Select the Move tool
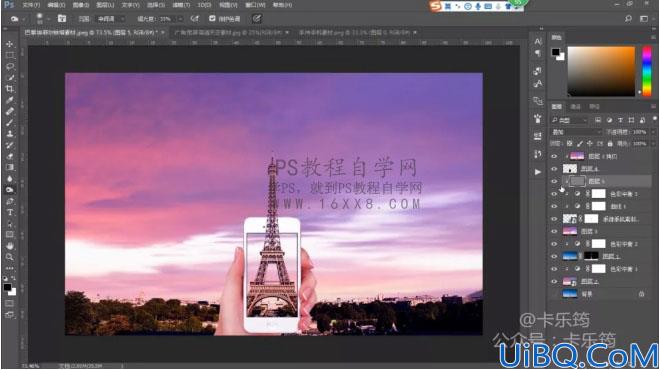 tap(10, 44)
